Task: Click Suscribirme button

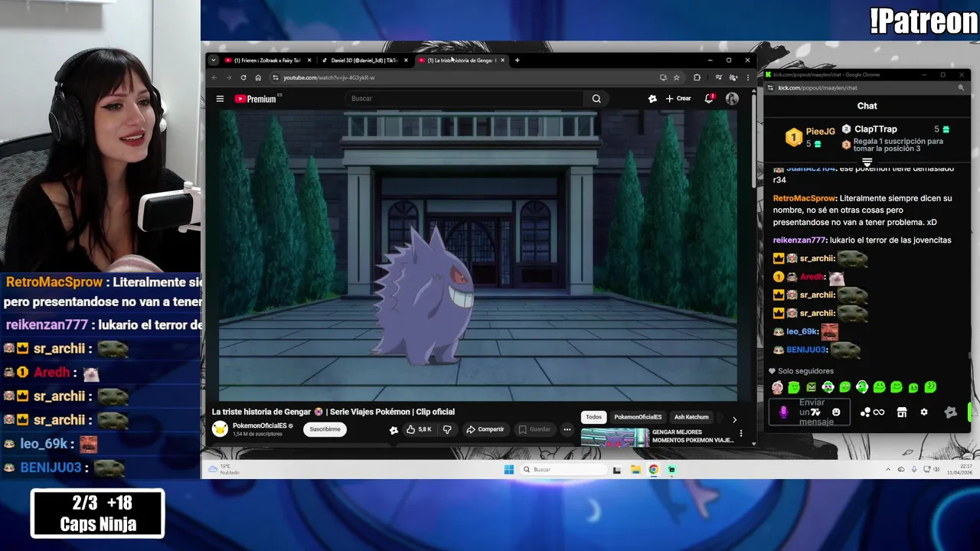Action: pos(325,429)
